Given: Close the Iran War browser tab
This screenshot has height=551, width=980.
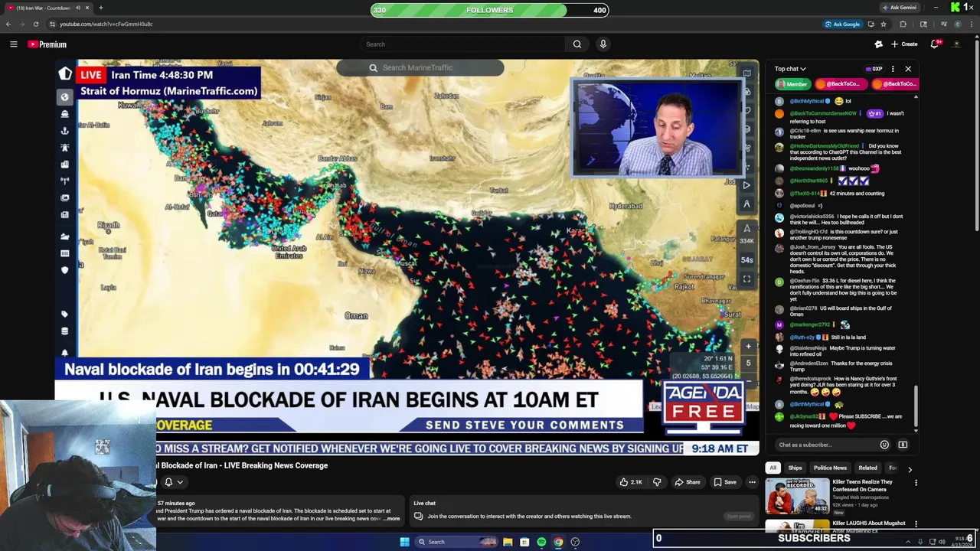Looking at the screenshot, I should coord(87,8).
